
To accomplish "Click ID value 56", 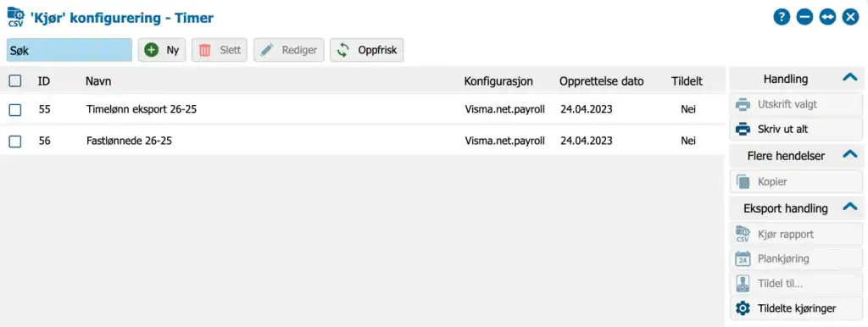I will [x=44, y=141].
